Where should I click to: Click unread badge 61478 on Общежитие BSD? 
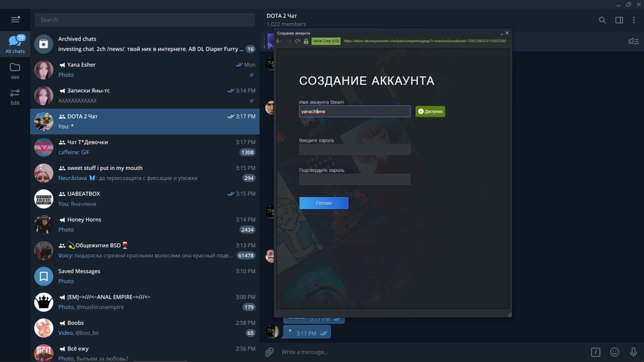click(x=246, y=255)
